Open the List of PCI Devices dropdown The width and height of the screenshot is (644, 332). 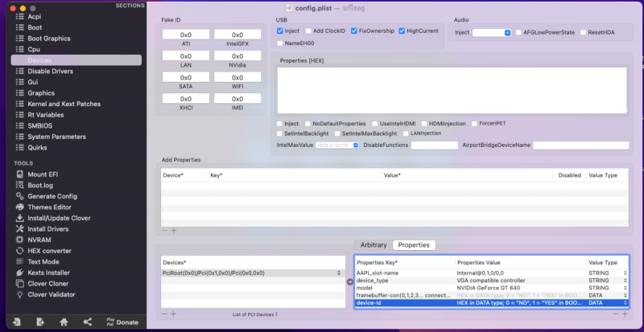click(254, 314)
